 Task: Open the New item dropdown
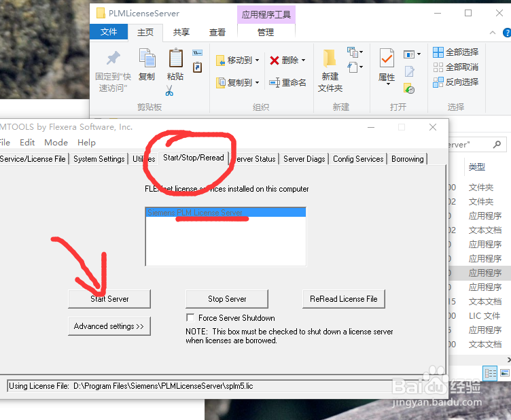coord(355,52)
